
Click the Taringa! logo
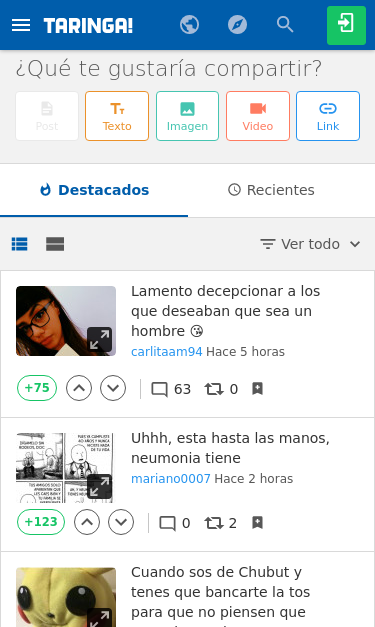[x=88, y=26]
